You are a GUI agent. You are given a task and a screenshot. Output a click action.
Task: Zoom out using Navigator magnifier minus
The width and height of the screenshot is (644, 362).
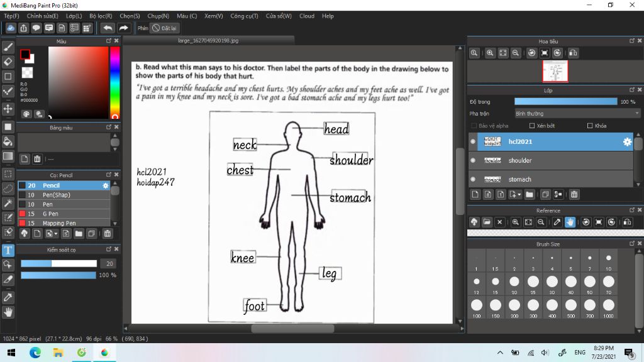(516, 53)
